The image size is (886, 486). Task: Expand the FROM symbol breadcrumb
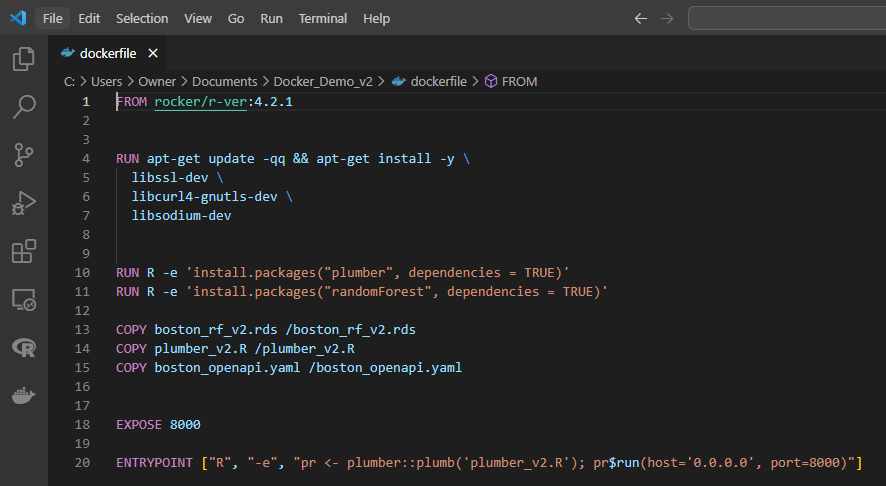pyautogui.click(x=519, y=82)
